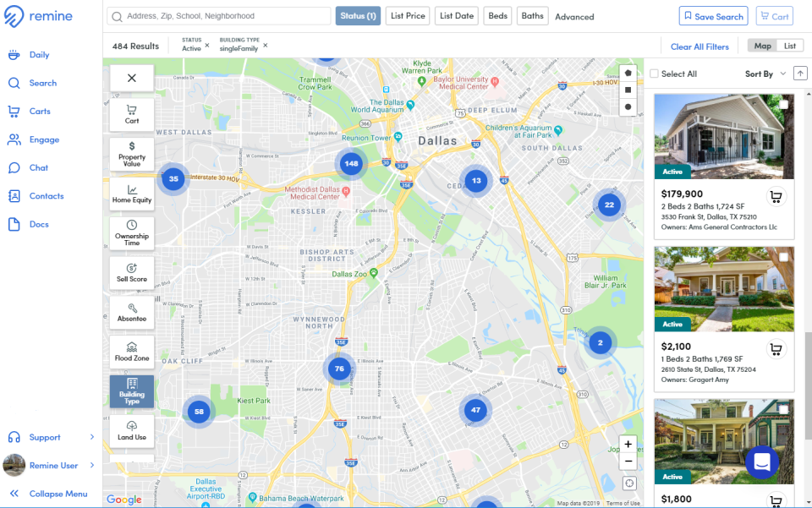This screenshot has width=812, height=508.
Task: Open Contacts in the sidebar
Action: 36,196
